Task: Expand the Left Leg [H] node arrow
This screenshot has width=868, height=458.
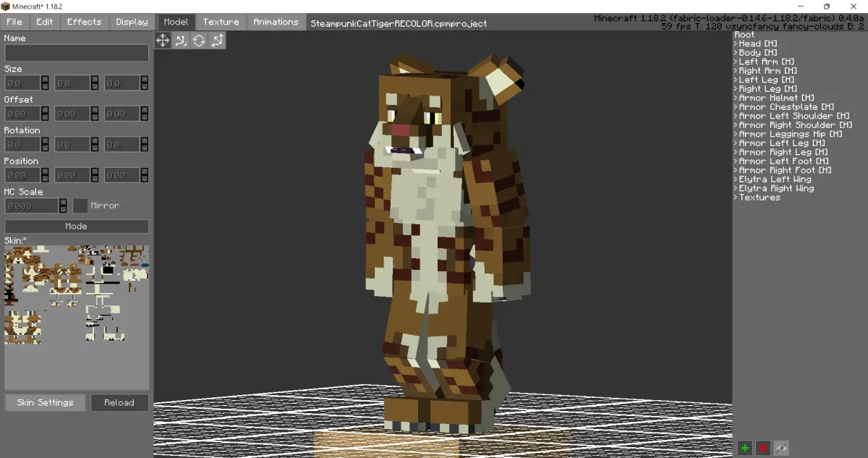Action: [x=736, y=80]
